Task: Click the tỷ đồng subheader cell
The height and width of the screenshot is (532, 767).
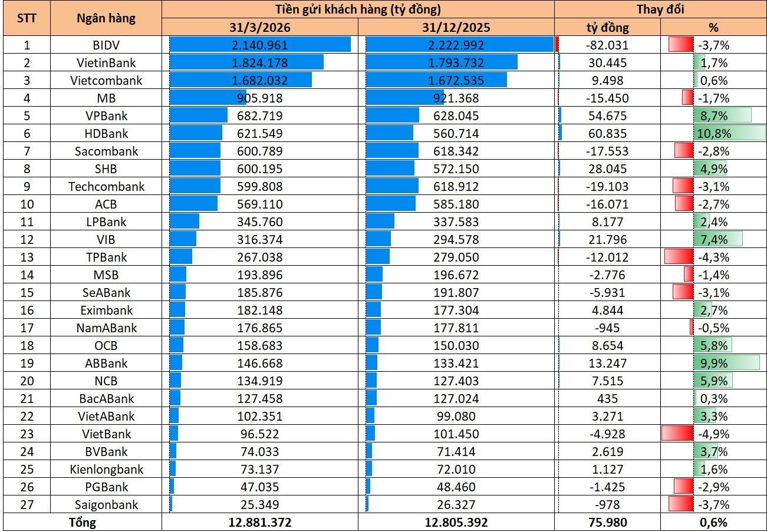Action: click(x=607, y=27)
